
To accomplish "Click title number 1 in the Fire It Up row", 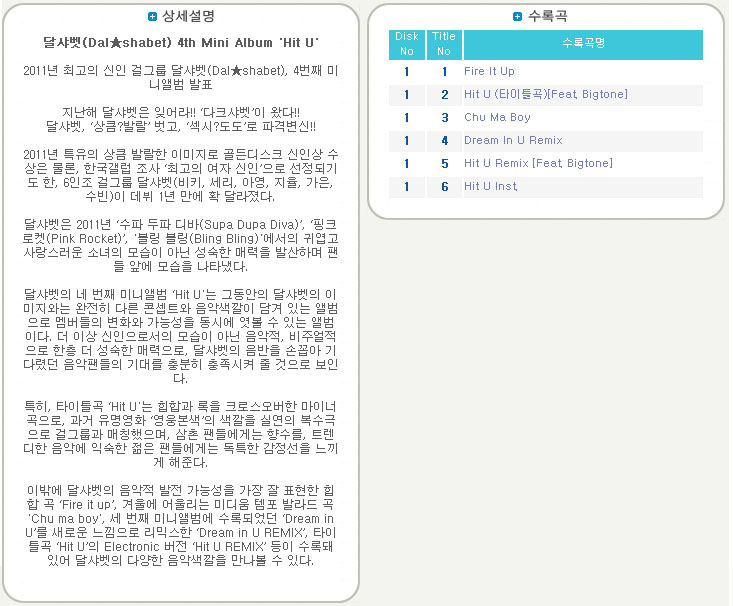I will coord(444,72).
